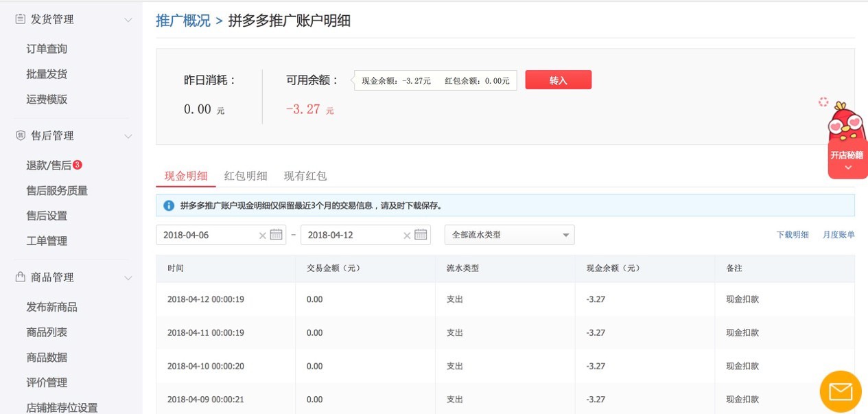This screenshot has width=868, height=414.
Task: Open 运费模版 in sidebar
Action: click(47, 100)
